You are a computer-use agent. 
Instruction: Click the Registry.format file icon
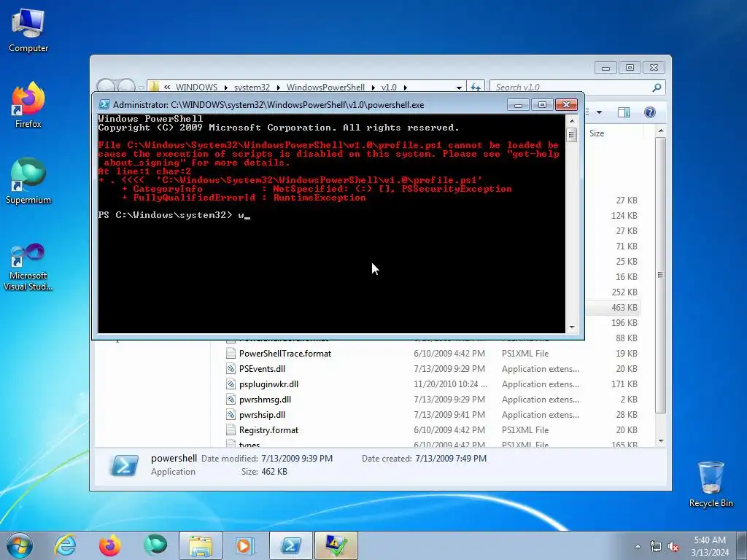[x=231, y=430]
